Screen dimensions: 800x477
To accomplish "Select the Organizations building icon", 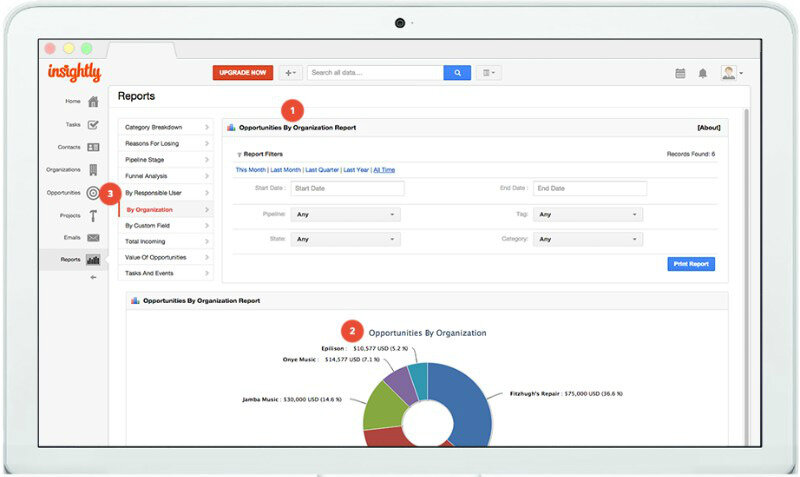I will (93, 170).
